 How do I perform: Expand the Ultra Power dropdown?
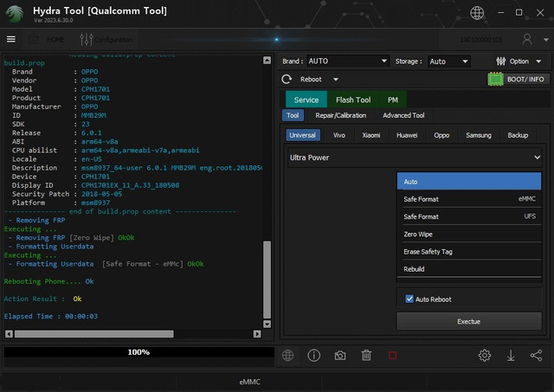(x=415, y=157)
